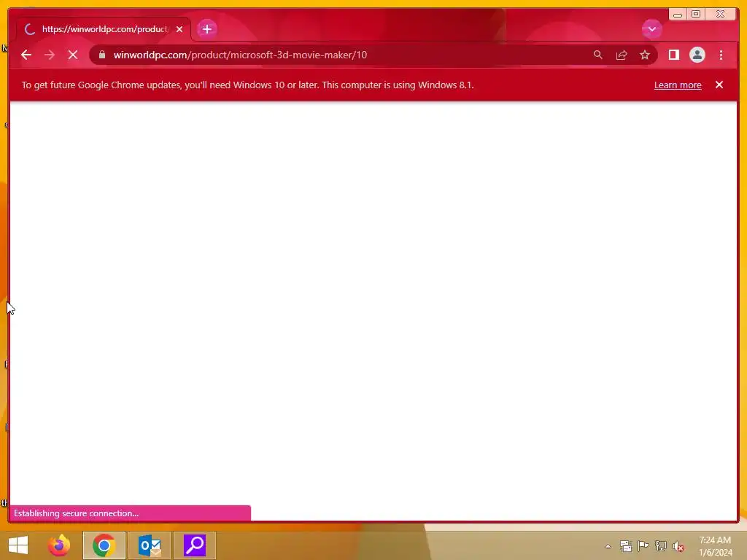The image size is (747, 560).
Task: Close the Chrome window
Action: pos(720,15)
